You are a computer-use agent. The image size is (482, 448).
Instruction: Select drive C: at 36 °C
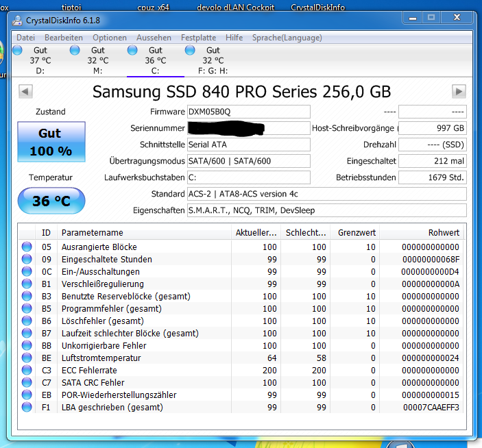[155, 60]
